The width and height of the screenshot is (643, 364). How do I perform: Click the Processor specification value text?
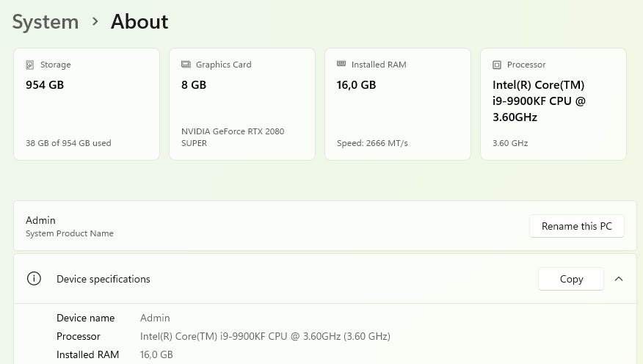click(265, 336)
